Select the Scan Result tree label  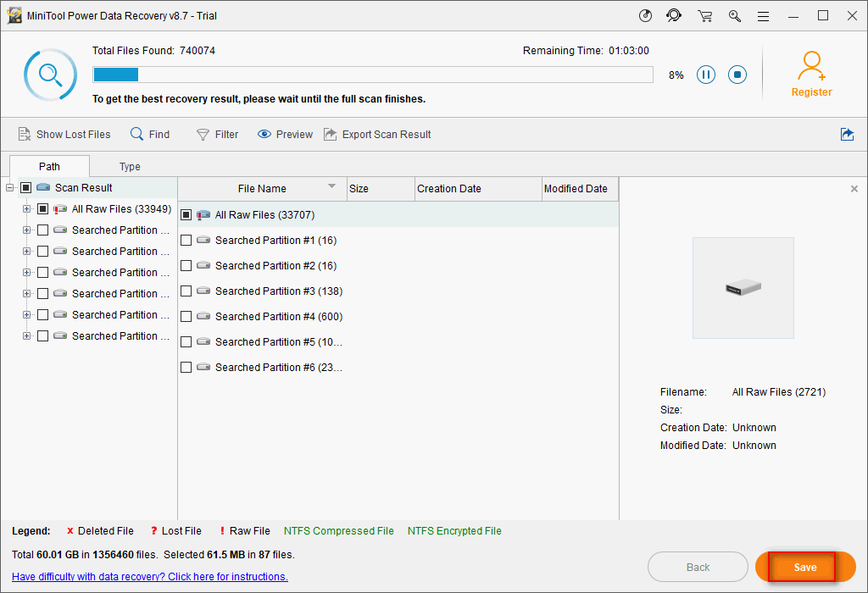[x=84, y=187]
